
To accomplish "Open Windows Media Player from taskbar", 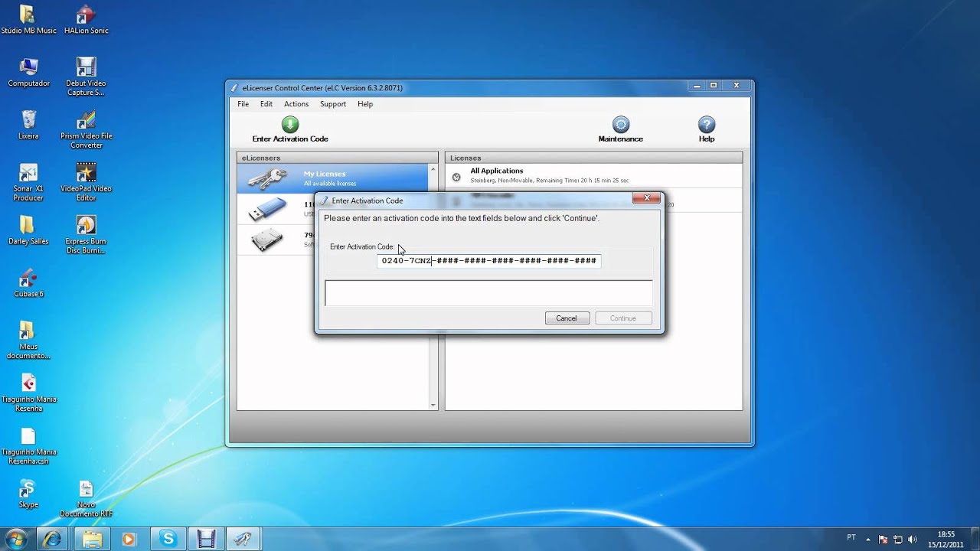I will (129, 539).
